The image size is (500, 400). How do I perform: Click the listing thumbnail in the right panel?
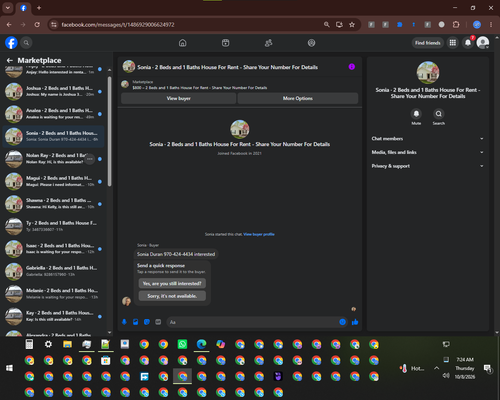[428, 72]
